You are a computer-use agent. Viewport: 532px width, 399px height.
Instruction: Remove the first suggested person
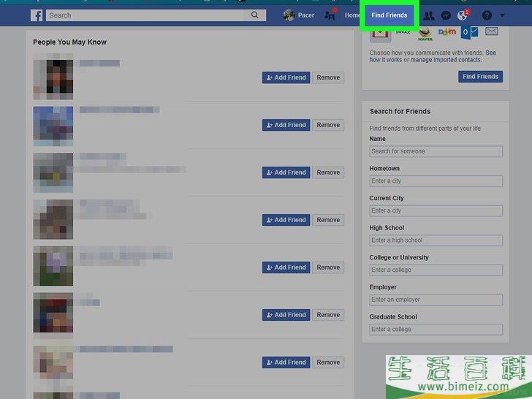(328, 77)
